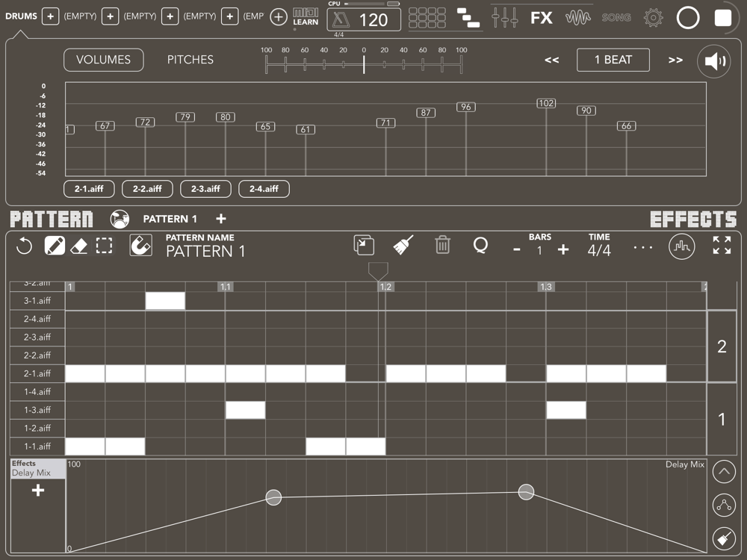This screenshot has width=747, height=560.
Task: Select the 2-1.aiff sample button
Action: click(x=89, y=189)
